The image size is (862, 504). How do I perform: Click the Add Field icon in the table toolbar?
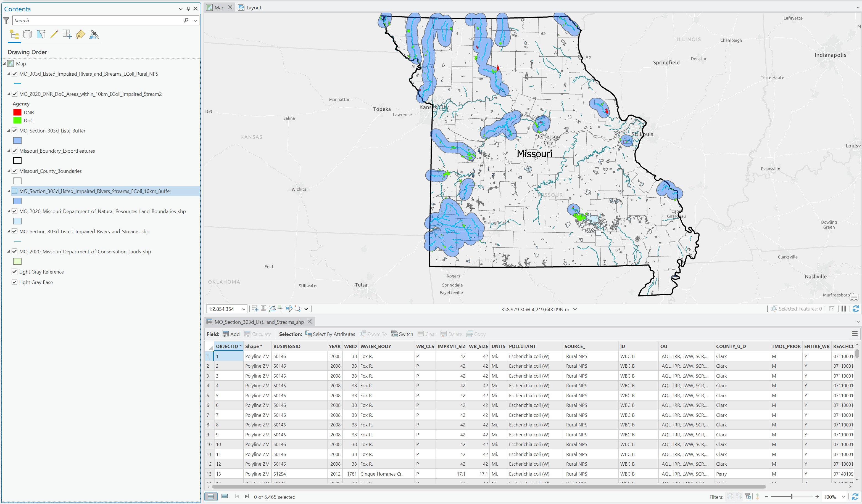tap(226, 334)
